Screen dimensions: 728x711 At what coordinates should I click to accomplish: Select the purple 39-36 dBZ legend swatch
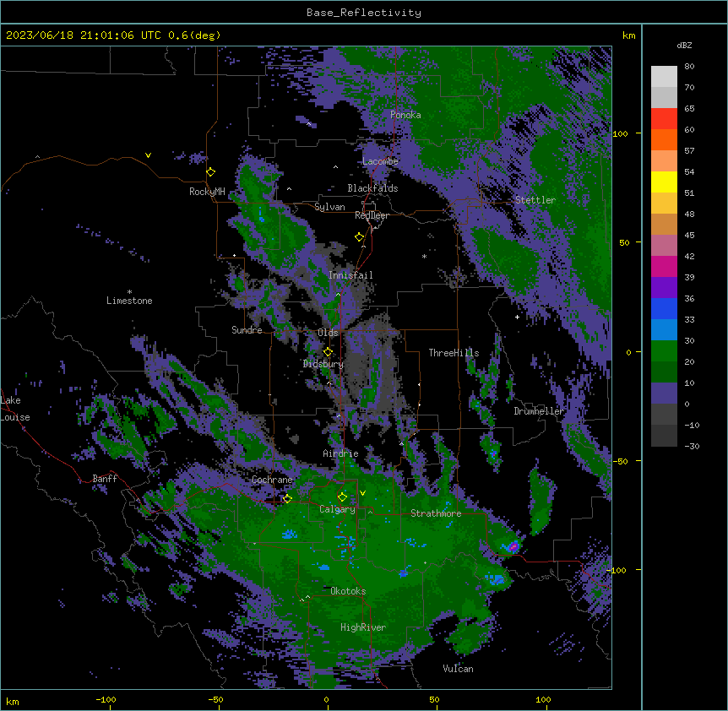click(x=664, y=288)
